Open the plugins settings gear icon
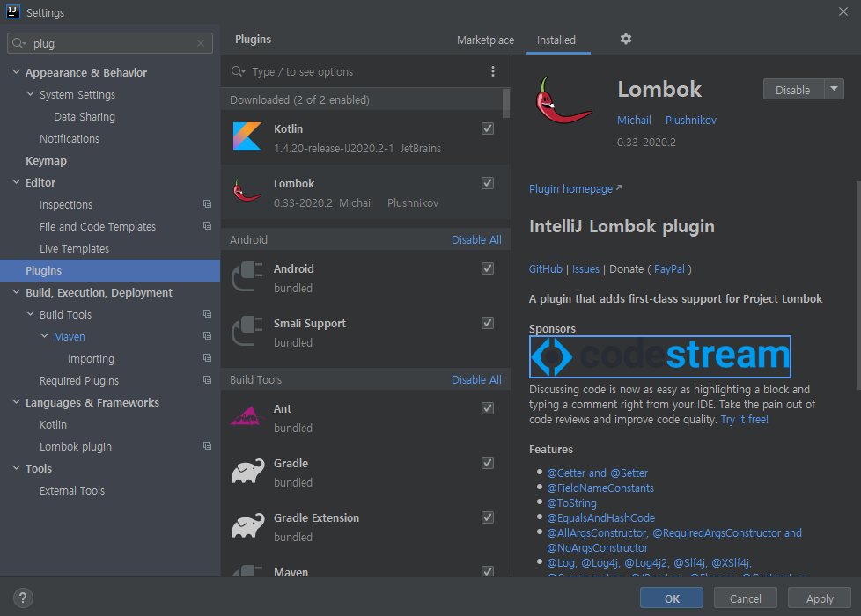The image size is (861, 616). [625, 39]
